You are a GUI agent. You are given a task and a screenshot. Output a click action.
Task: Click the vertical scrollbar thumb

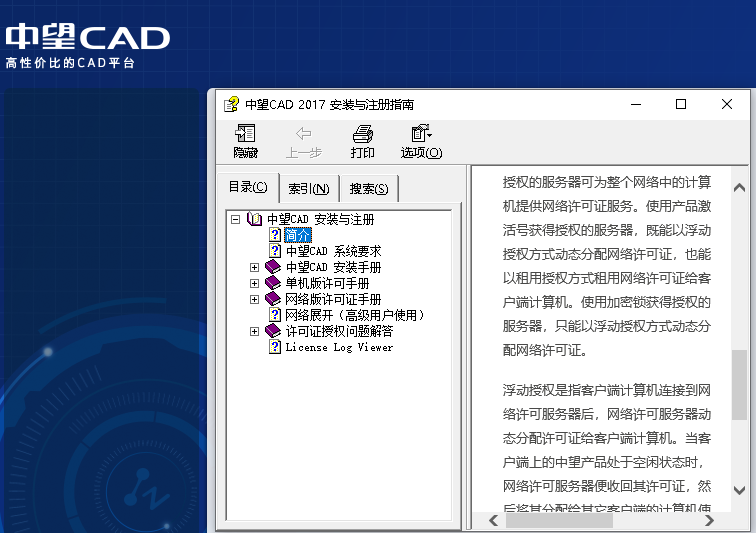(739, 385)
